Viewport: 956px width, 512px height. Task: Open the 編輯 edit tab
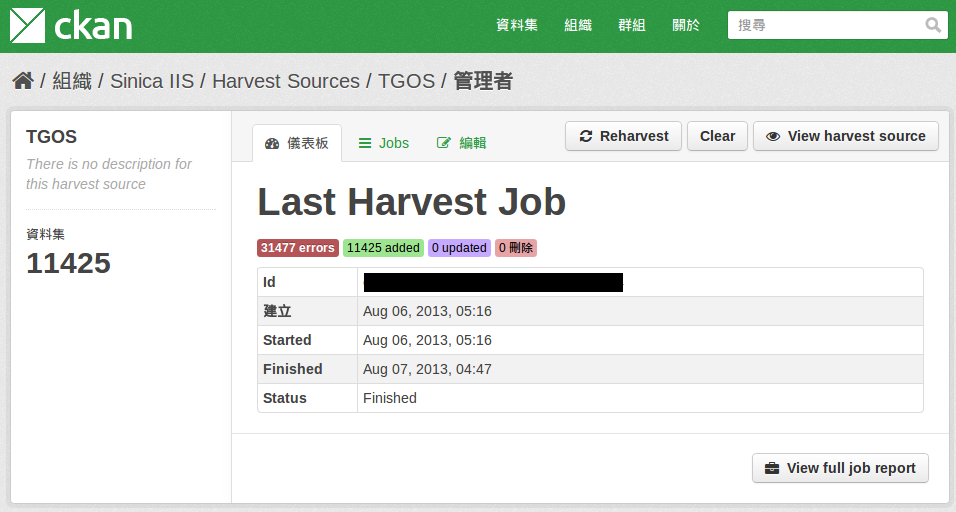tap(462, 143)
